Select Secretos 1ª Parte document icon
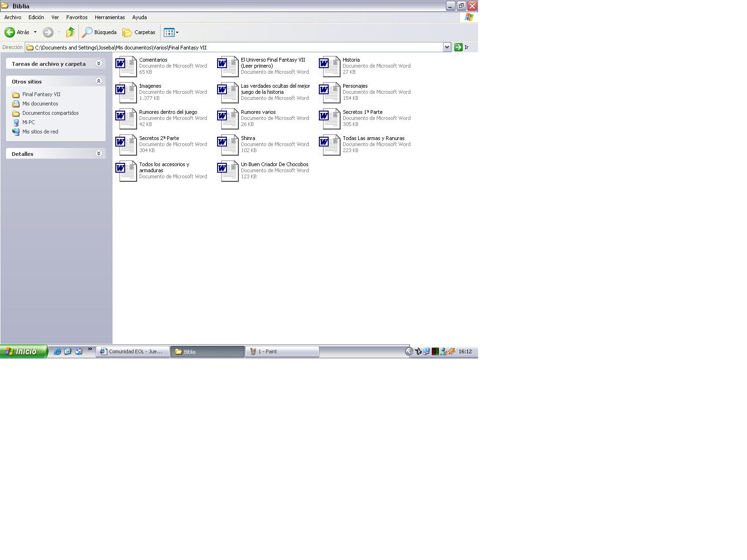 click(330, 119)
